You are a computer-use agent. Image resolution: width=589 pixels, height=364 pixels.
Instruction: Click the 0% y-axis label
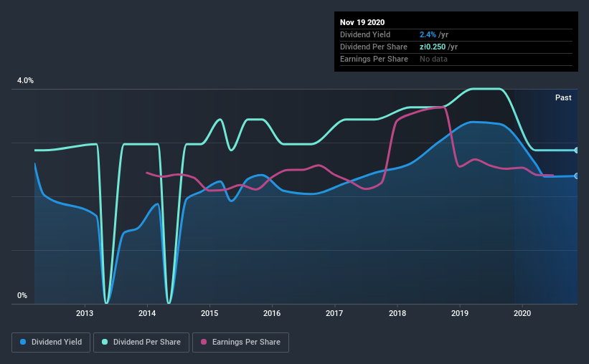tap(22, 296)
